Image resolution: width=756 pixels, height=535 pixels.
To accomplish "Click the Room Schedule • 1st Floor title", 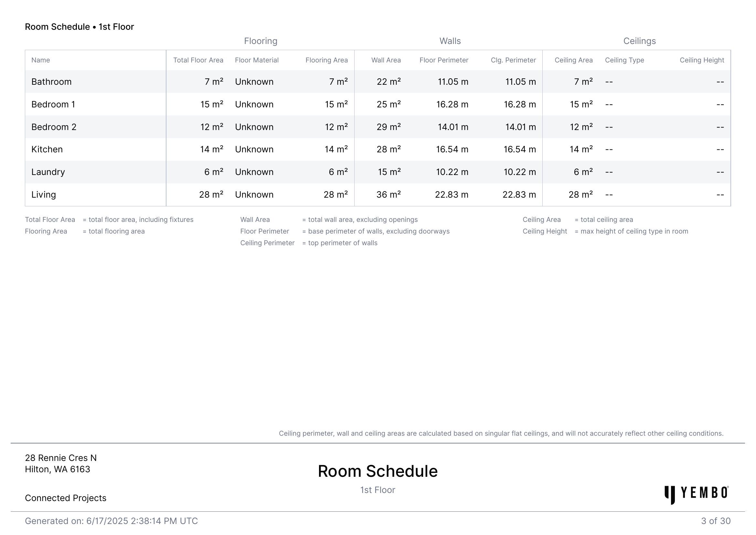I will coord(80,27).
